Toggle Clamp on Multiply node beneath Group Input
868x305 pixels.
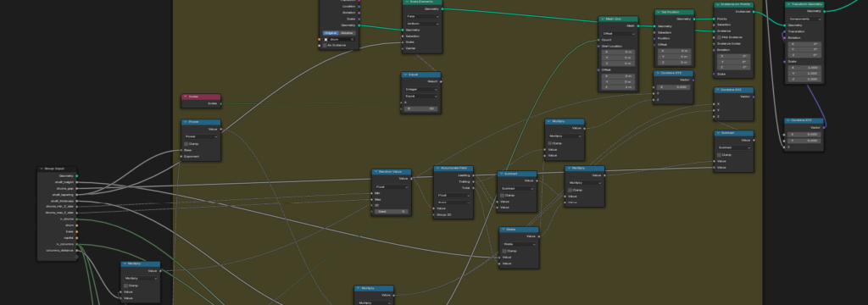pos(125,286)
